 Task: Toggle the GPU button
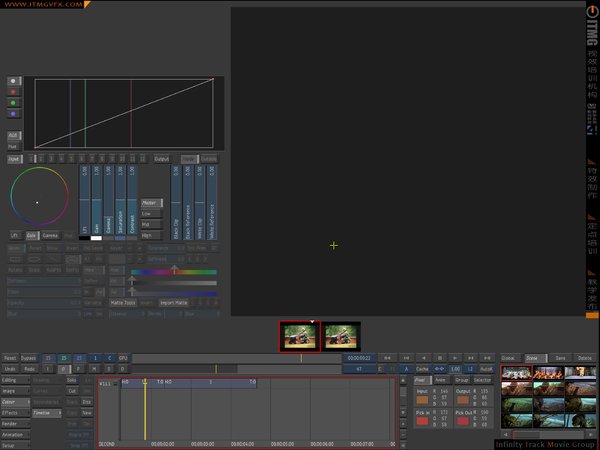(124, 357)
